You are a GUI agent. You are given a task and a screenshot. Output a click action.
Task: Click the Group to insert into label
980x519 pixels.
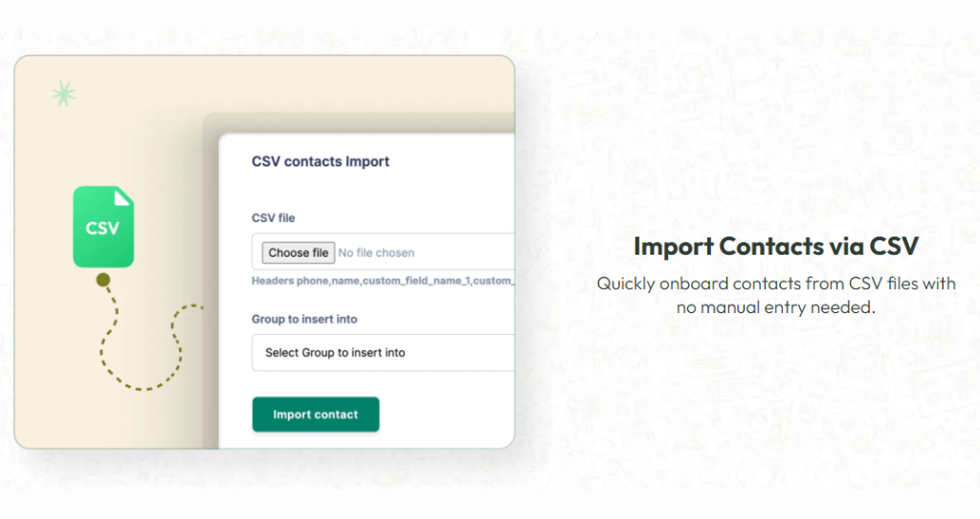coord(304,319)
